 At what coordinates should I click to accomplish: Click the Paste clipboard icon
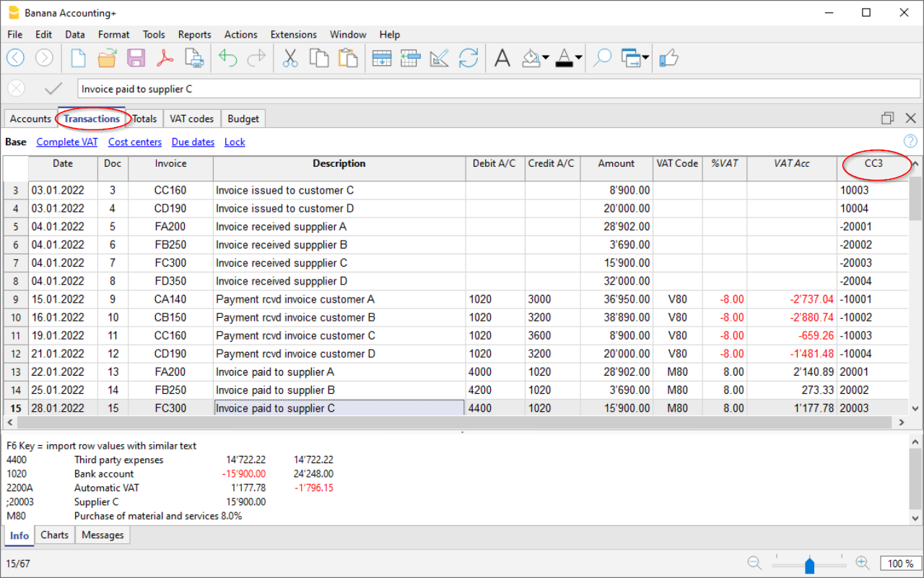[348, 58]
